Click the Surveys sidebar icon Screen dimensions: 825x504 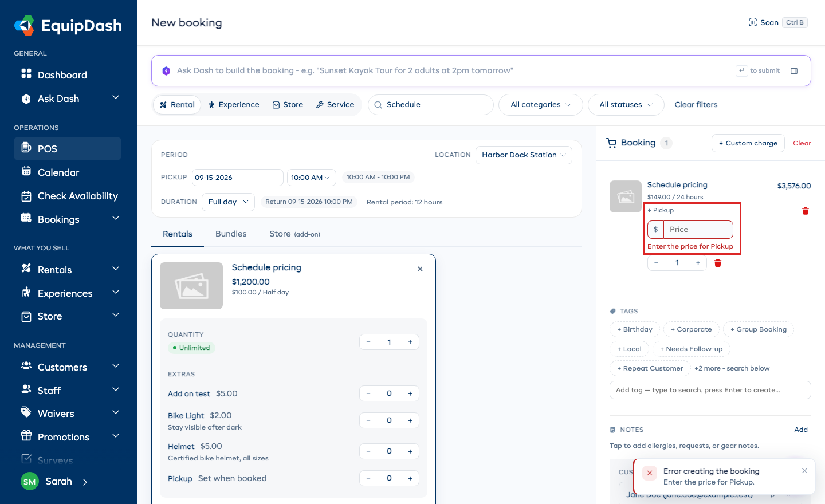tap(26, 459)
